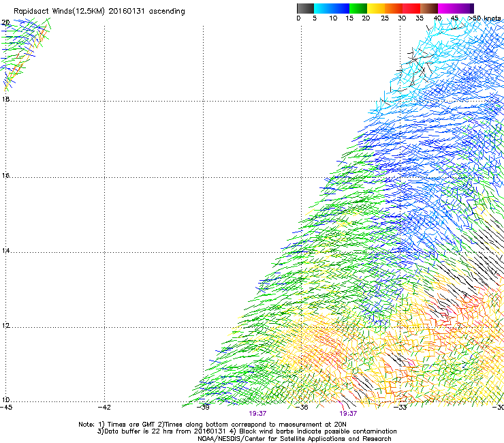
Task: Click the 'Data buffer is 22 hrs' note line
Action: [x=247, y=431]
